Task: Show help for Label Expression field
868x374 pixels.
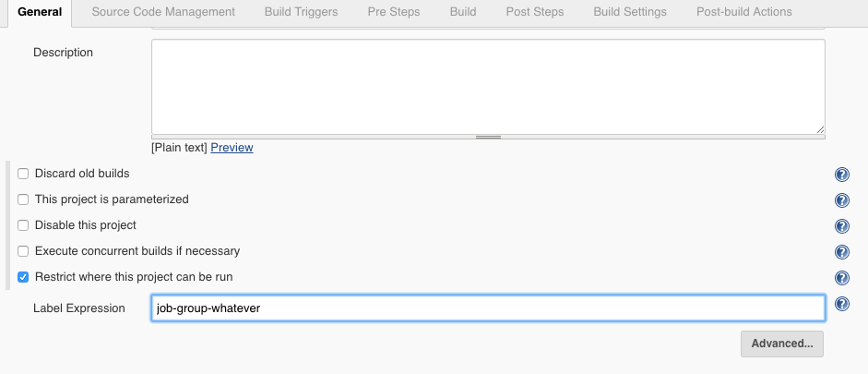Action: click(x=841, y=304)
